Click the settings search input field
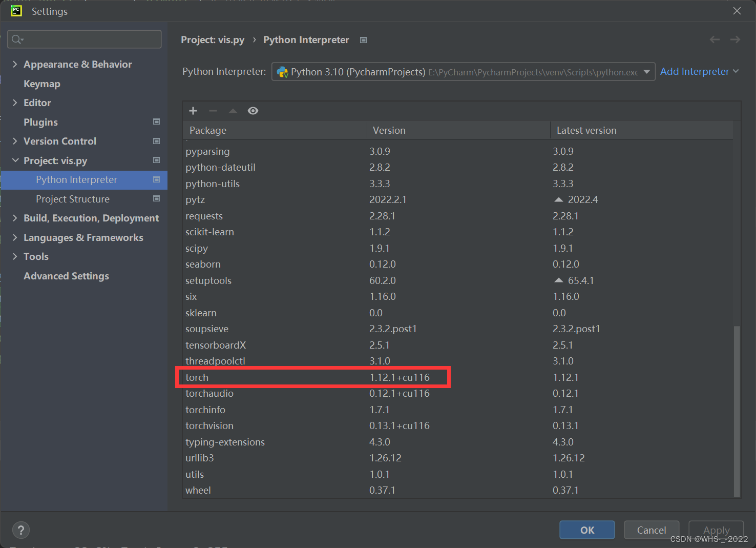The image size is (756, 548). tap(85, 39)
